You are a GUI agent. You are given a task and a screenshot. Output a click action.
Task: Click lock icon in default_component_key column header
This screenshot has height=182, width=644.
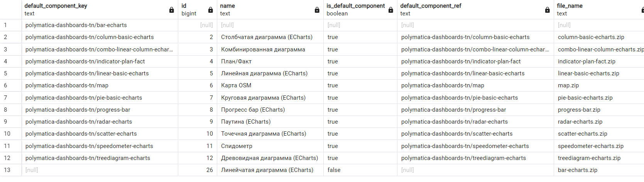point(172,10)
